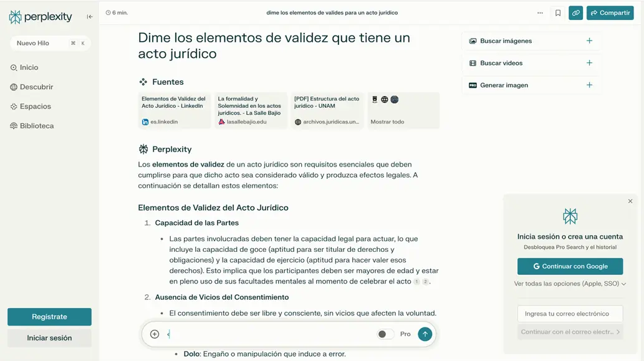Go to Descubrir in sidebar
The image size is (644, 361).
[x=36, y=87]
